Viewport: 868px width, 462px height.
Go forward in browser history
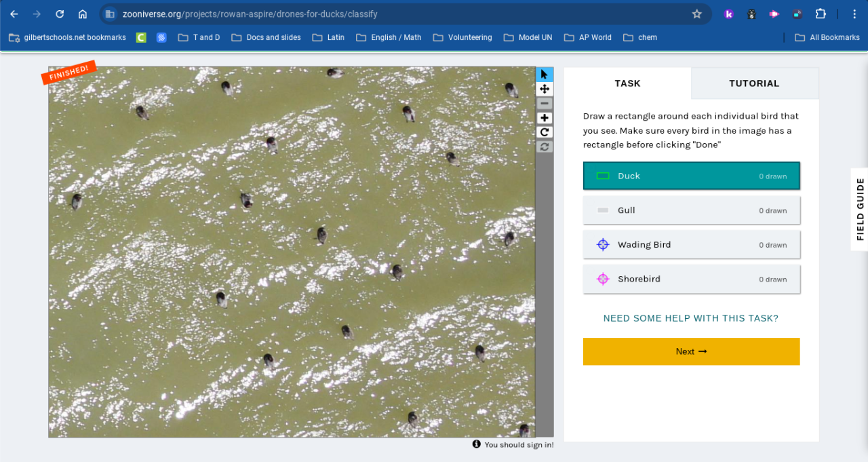coord(37,14)
